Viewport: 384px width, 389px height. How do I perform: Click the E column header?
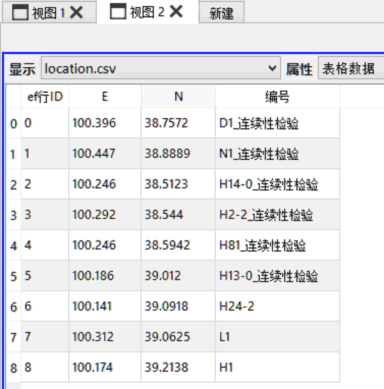tap(105, 97)
